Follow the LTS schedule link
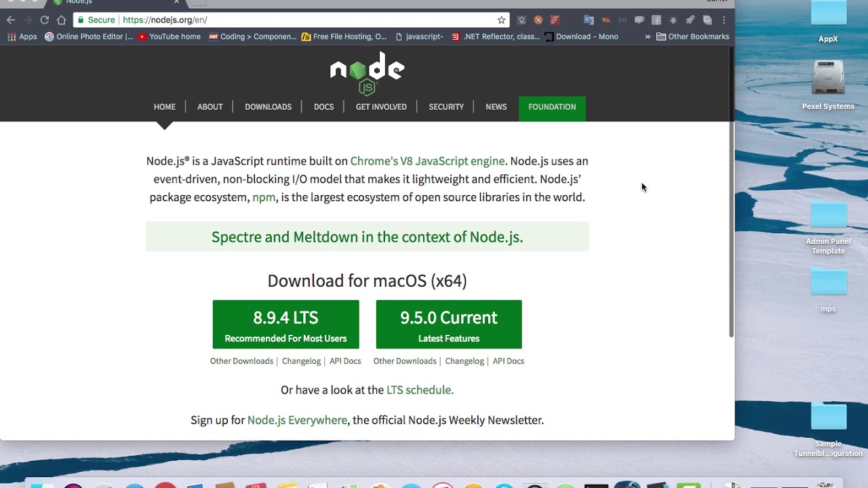The width and height of the screenshot is (868, 488). pyautogui.click(x=420, y=390)
